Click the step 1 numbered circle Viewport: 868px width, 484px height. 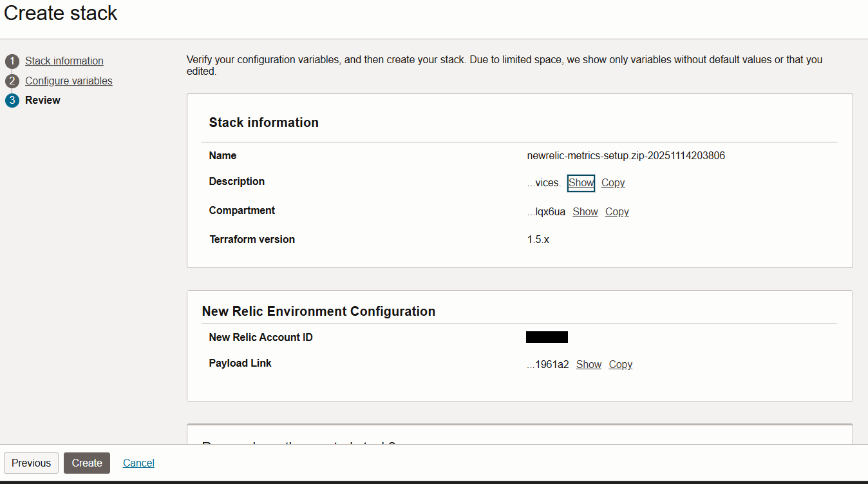tap(11, 61)
